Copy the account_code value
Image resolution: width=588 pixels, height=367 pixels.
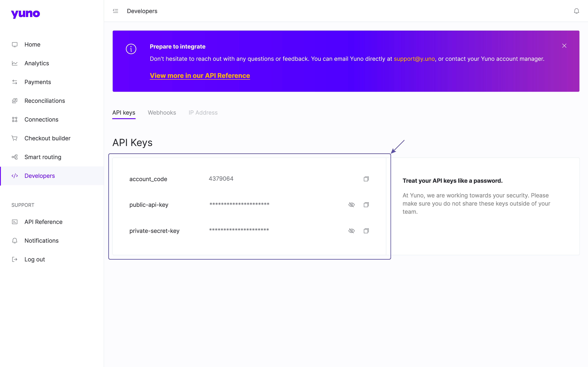pos(366,179)
